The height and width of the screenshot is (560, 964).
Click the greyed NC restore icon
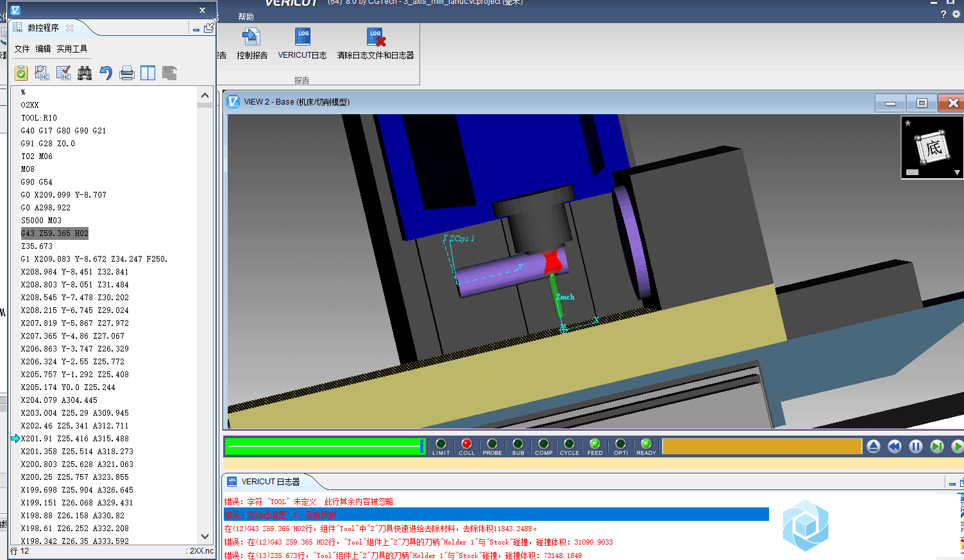tap(169, 73)
